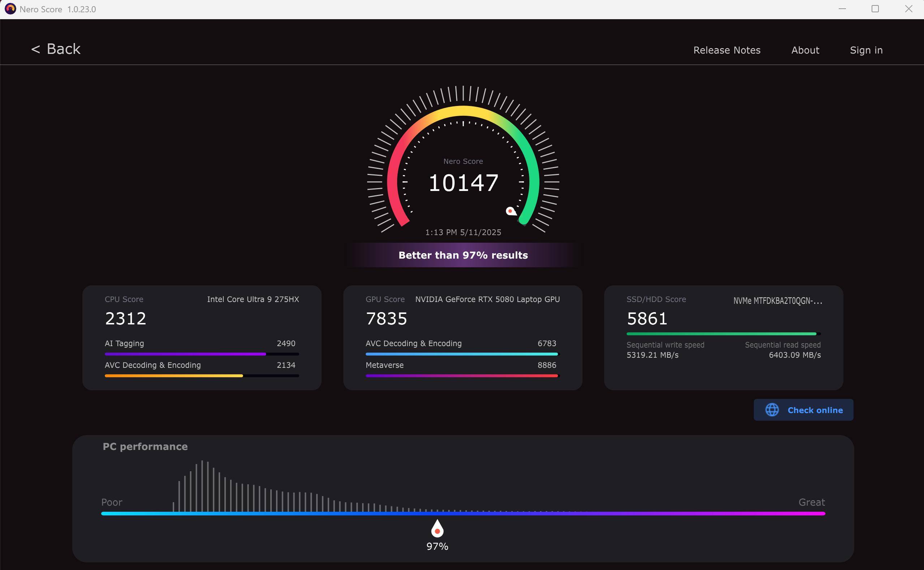
Task: Click the gauge needle pointer marker
Action: pyautogui.click(x=511, y=211)
